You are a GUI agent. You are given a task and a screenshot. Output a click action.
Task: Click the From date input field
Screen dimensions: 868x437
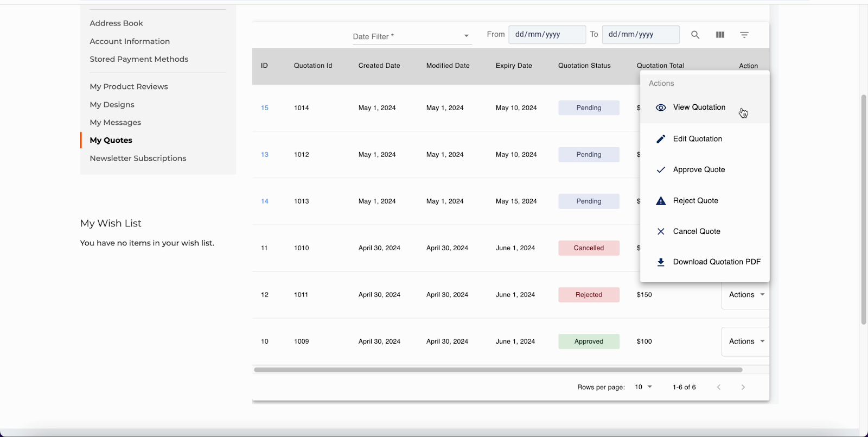[547, 34]
